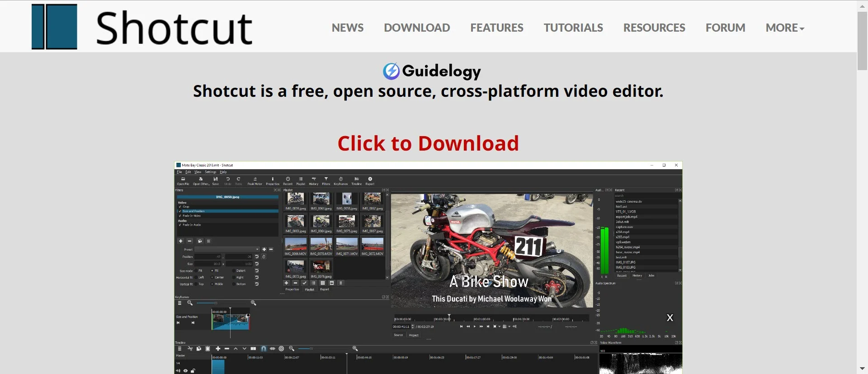The width and height of the screenshot is (868, 374).
Task: Click the Timeline toolbar icon
Action: click(357, 181)
